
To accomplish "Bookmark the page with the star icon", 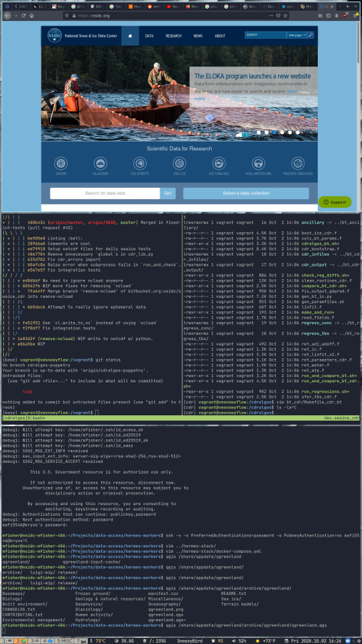I will (x=286, y=15).
